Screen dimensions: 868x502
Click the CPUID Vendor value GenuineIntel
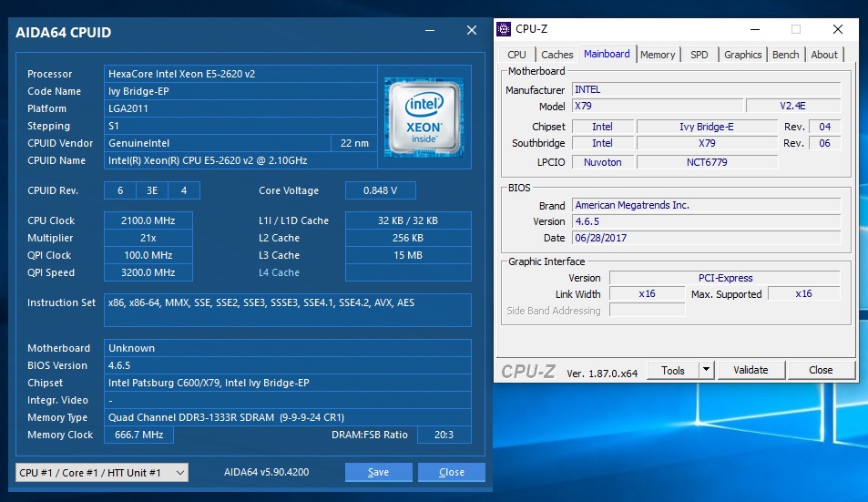click(217, 143)
